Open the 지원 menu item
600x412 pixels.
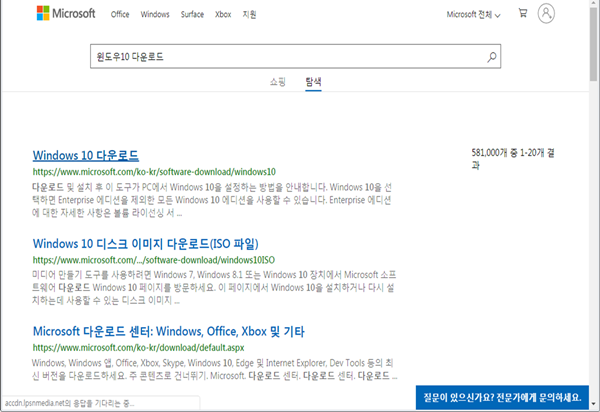tap(249, 14)
